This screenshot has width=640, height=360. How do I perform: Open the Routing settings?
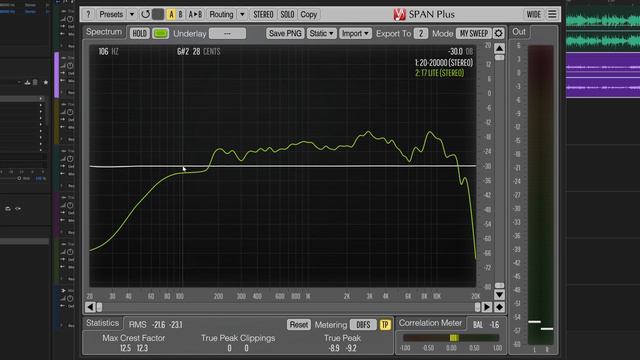click(x=221, y=14)
